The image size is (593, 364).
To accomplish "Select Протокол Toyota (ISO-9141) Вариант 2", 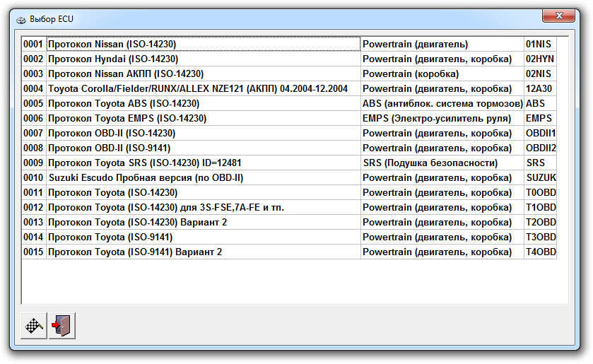I will pyautogui.click(x=204, y=252).
